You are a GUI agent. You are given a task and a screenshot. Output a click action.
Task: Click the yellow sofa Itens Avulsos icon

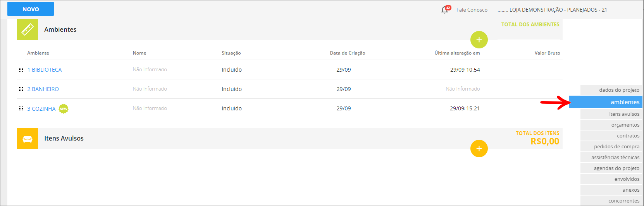click(x=28, y=138)
